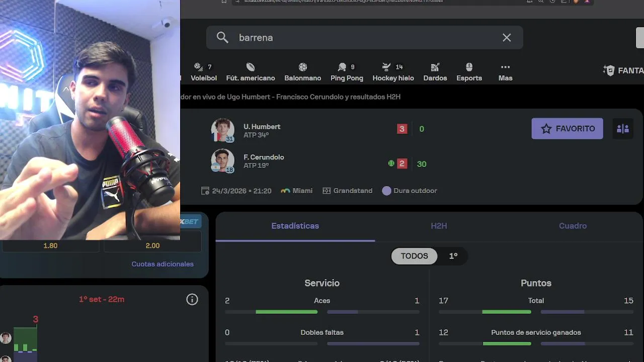Open the Voleibol sports category
This screenshot has height=362, width=644.
point(204,72)
